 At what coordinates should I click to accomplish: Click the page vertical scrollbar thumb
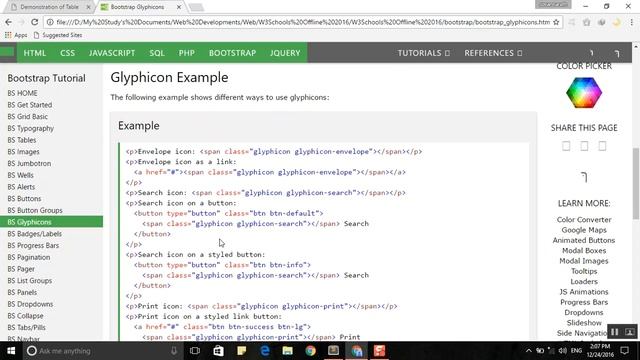pyautogui.click(x=636, y=184)
